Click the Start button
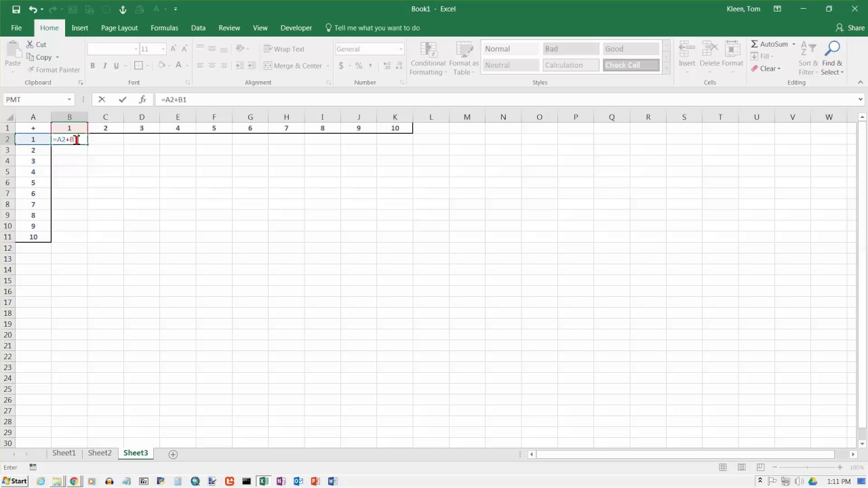This screenshot has height=488, width=868. coord(14,481)
